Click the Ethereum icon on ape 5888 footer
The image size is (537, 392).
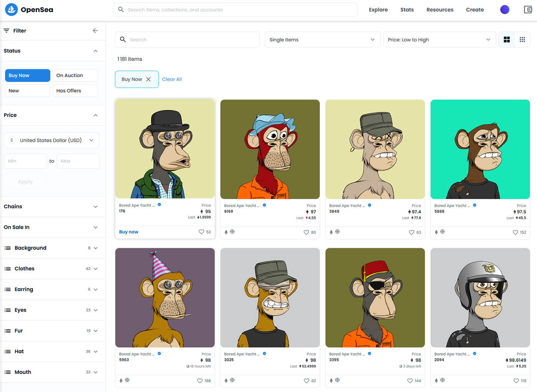pos(437,232)
